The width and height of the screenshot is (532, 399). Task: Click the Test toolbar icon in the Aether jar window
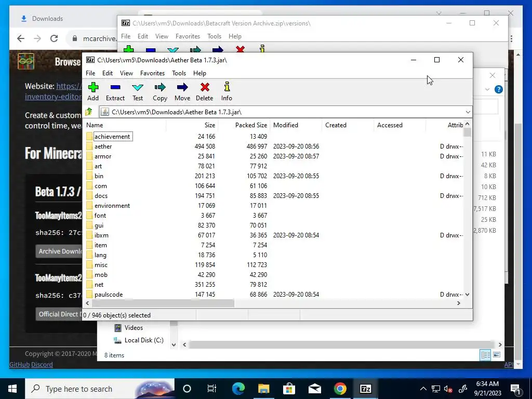[x=137, y=87]
